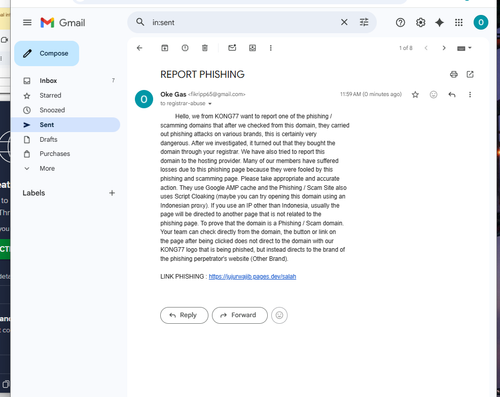500x397 pixels.
Task: Go to the Inbox folder
Action: coord(66,81)
